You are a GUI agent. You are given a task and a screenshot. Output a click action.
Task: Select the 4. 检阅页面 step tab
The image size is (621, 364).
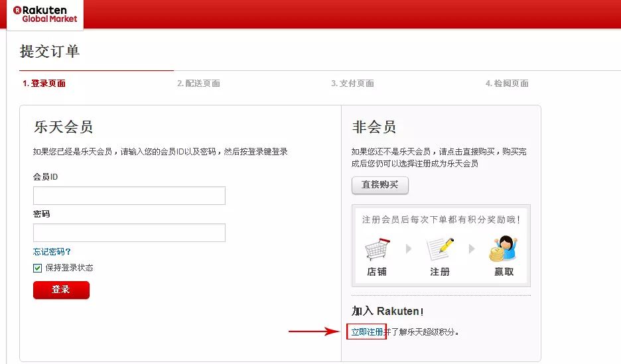click(x=507, y=84)
